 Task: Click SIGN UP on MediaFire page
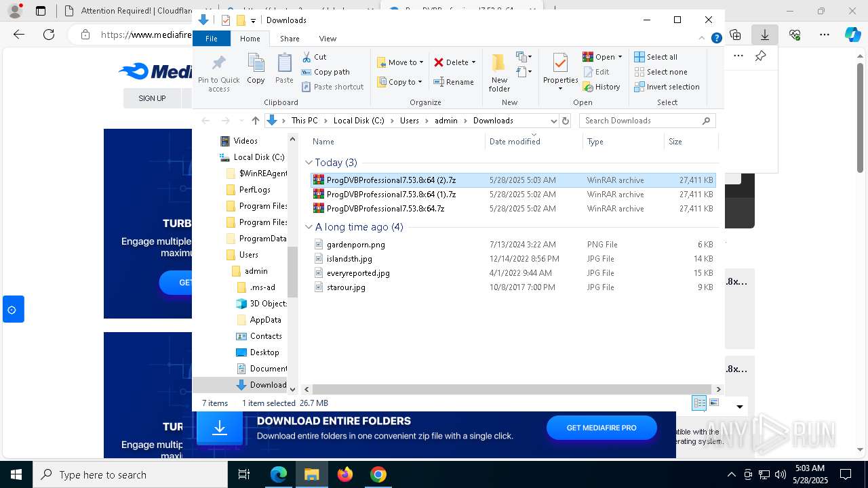(x=152, y=98)
